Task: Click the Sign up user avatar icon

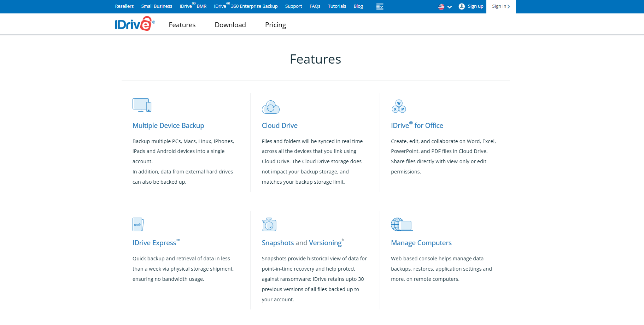Action: click(462, 6)
